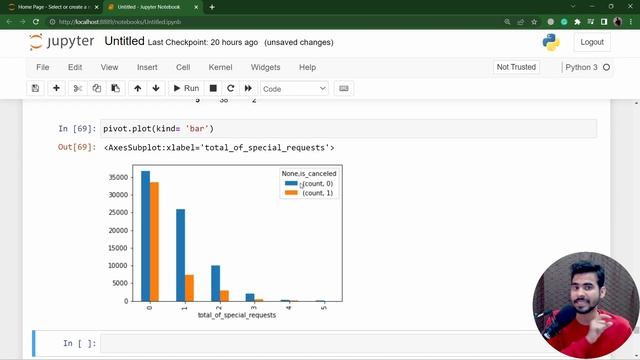Open the View menu
The width and height of the screenshot is (640, 360).
[x=109, y=67]
